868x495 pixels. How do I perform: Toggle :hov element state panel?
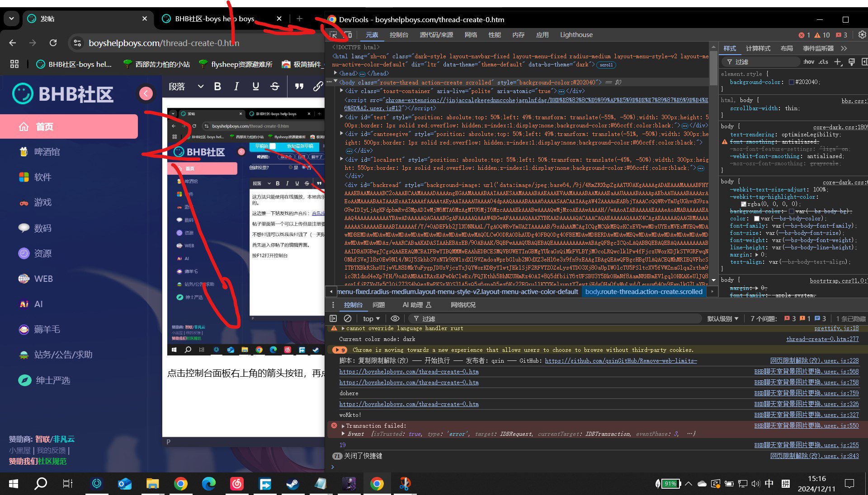pos(809,62)
